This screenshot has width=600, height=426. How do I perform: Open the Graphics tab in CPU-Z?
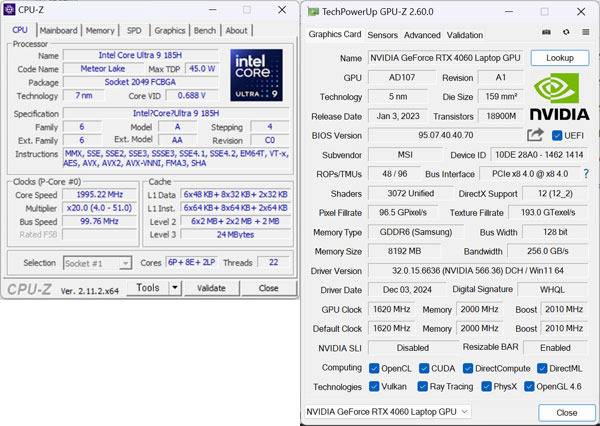click(x=170, y=31)
